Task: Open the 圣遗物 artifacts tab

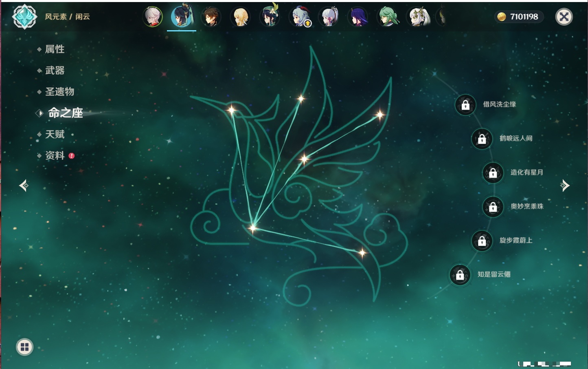Action: click(x=59, y=92)
